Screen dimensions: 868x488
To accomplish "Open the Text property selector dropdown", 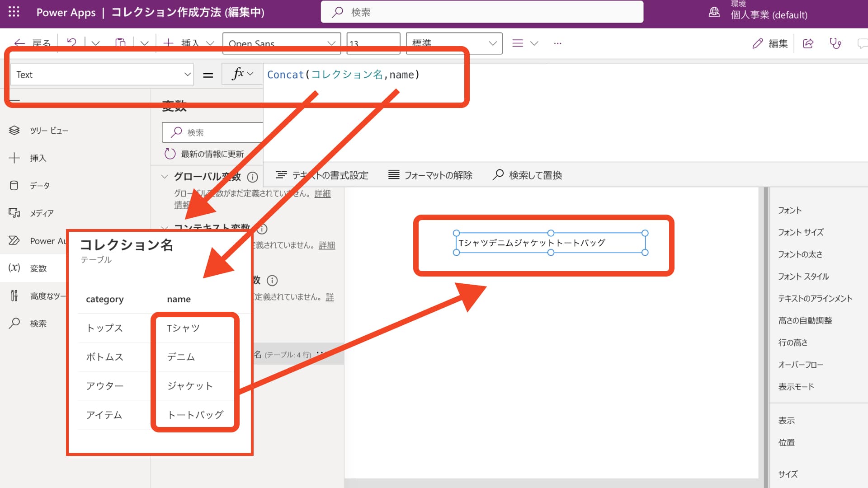I will point(101,74).
